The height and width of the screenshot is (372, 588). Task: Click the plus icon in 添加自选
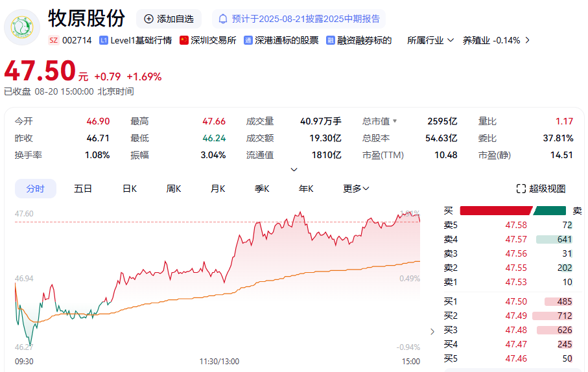click(149, 19)
